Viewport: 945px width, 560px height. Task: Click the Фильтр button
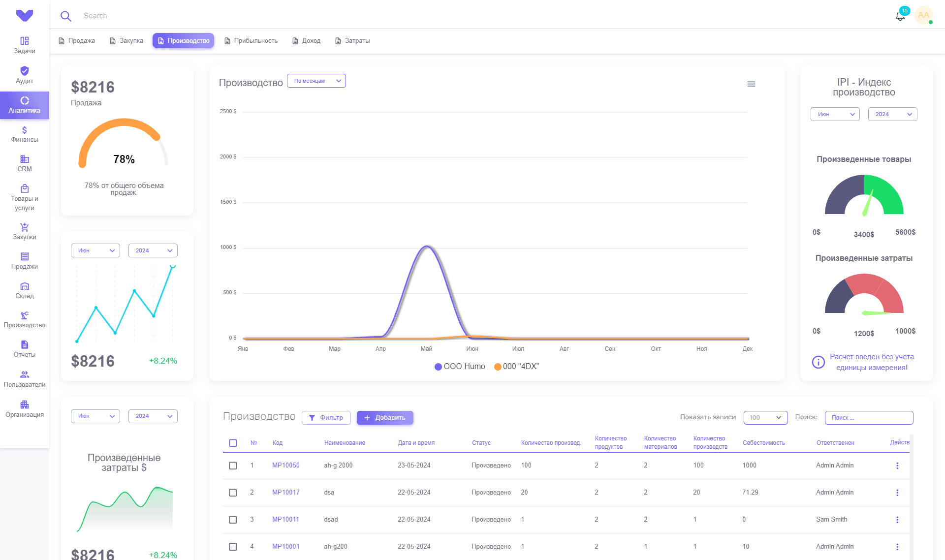click(326, 418)
